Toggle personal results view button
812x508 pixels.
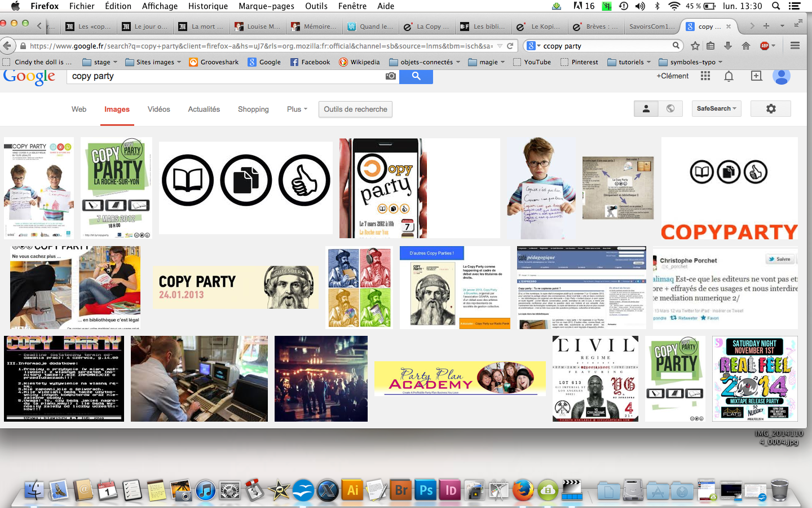tap(646, 108)
